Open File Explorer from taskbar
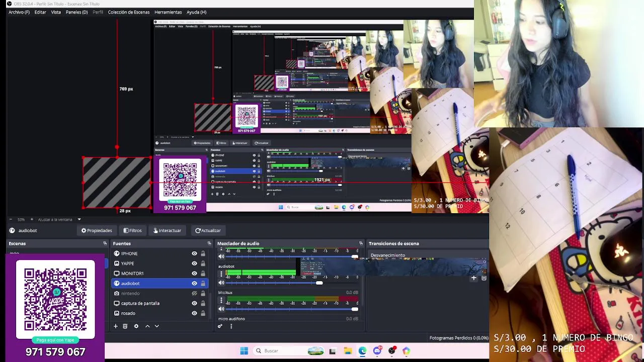644x362 pixels. 348,351
